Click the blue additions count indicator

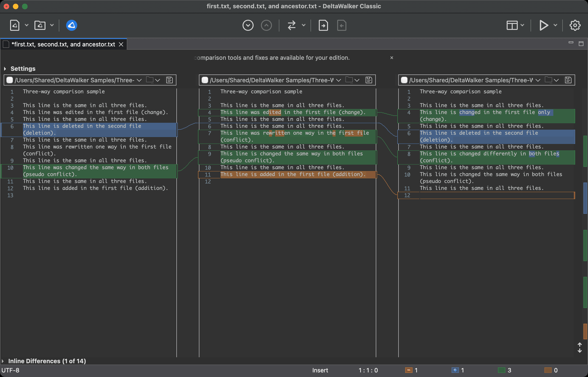[458, 370]
